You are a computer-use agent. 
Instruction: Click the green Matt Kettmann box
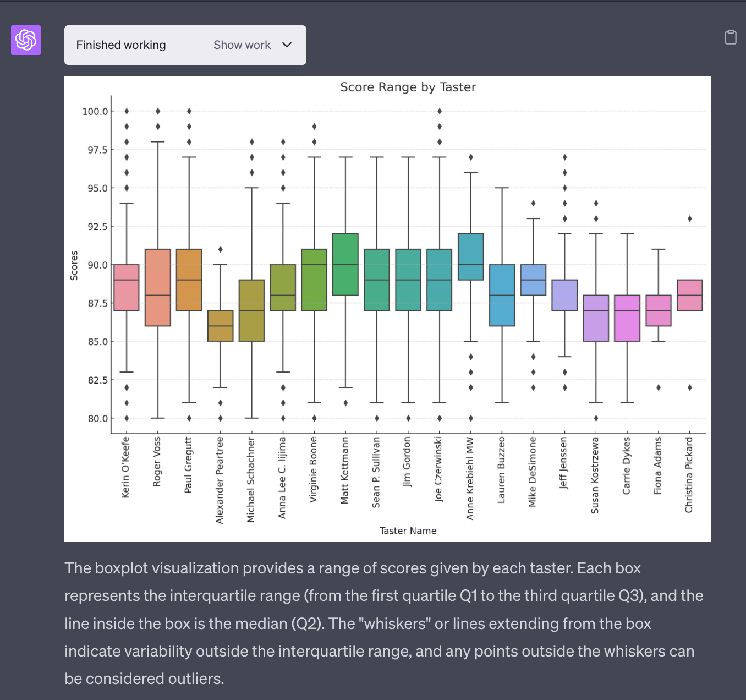345,264
